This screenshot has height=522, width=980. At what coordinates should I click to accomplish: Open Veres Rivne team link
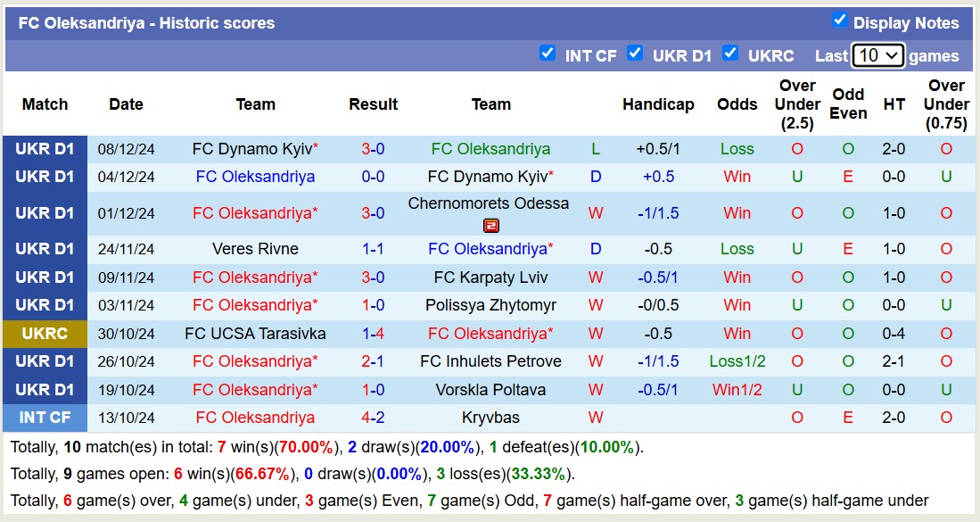255,249
